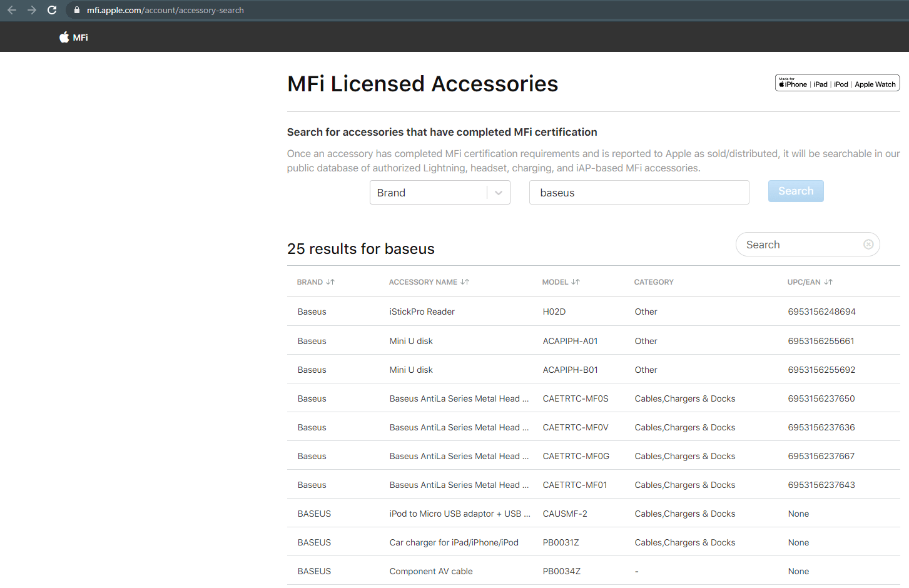Click model CAETRTC-MF0S
The image size is (909, 588).
(x=576, y=398)
